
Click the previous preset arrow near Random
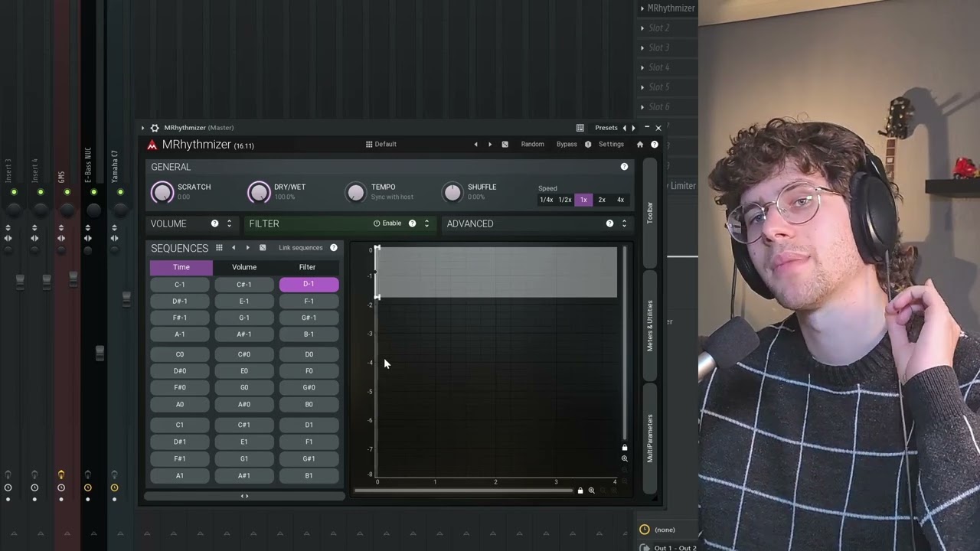(x=475, y=144)
